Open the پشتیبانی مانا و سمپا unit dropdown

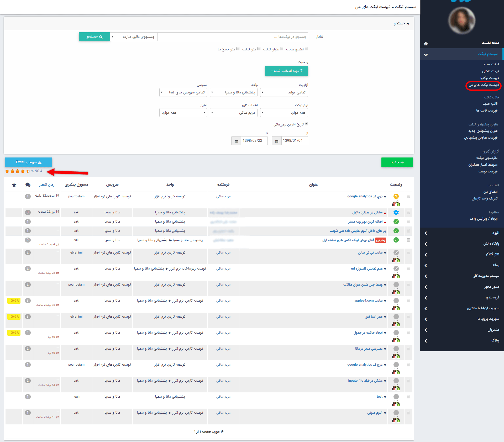[233, 92]
